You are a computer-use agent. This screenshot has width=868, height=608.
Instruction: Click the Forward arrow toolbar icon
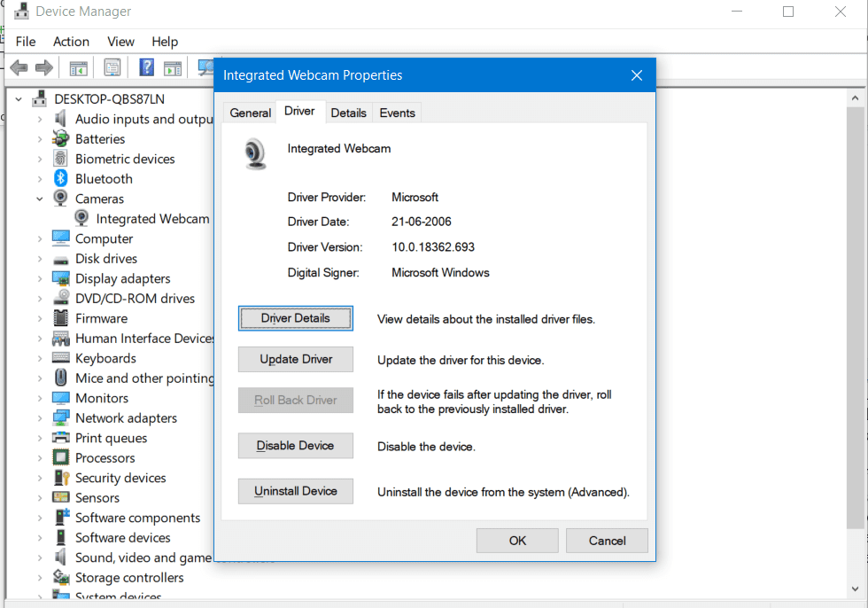[x=43, y=68]
